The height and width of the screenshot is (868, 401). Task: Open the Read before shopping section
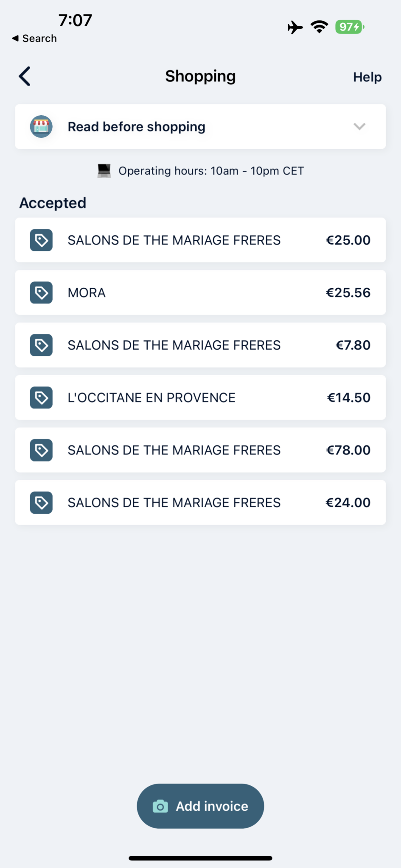tap(137, 127)
